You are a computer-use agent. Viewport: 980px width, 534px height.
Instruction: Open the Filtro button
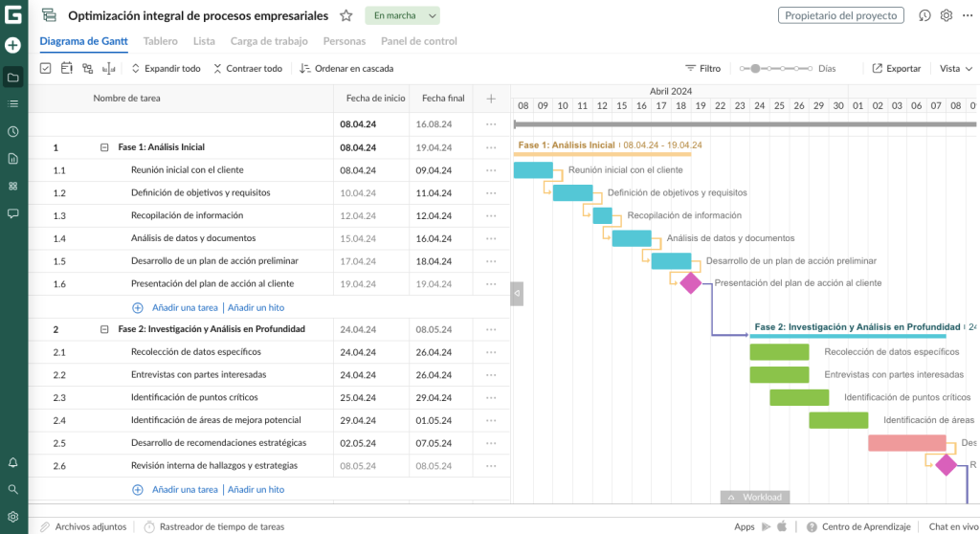click(703, 68)
